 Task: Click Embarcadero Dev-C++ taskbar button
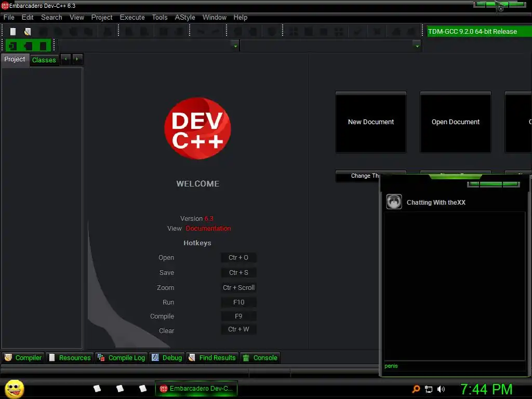point(196,389)
